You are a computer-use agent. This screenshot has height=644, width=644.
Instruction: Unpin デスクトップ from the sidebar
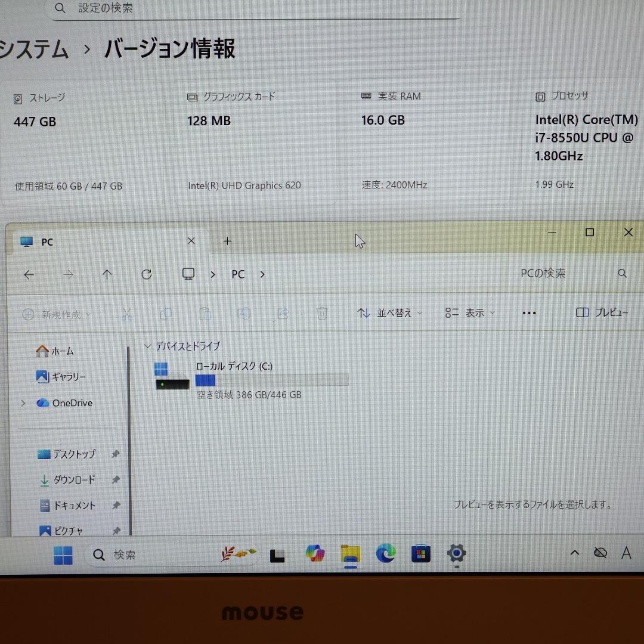pyautogui.click(x=116, y=454)
